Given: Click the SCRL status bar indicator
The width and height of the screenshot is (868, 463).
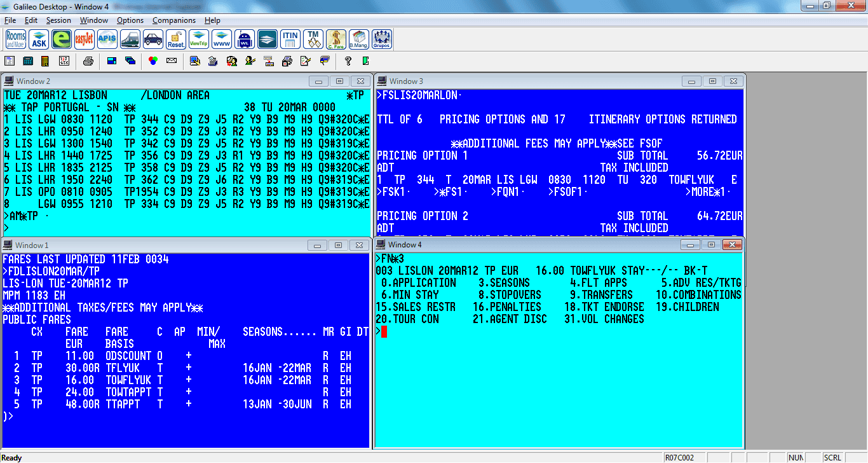Looking at the screenshot, I should (x=832, y=457).
